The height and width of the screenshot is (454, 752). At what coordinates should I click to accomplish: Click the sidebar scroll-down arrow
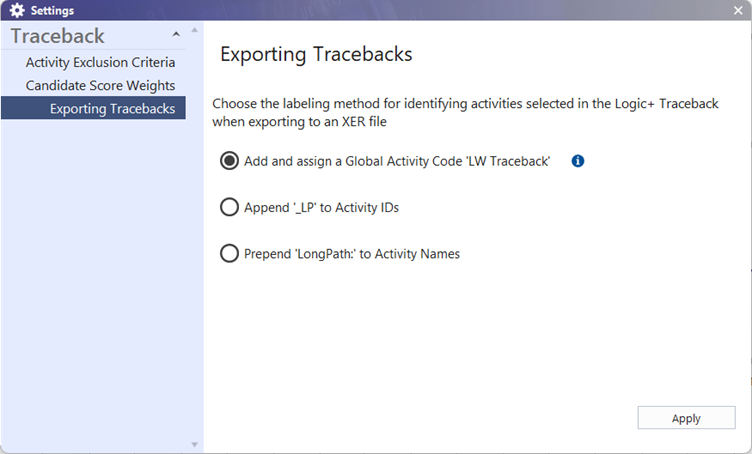pyautogui.click(x=193, y=444)
